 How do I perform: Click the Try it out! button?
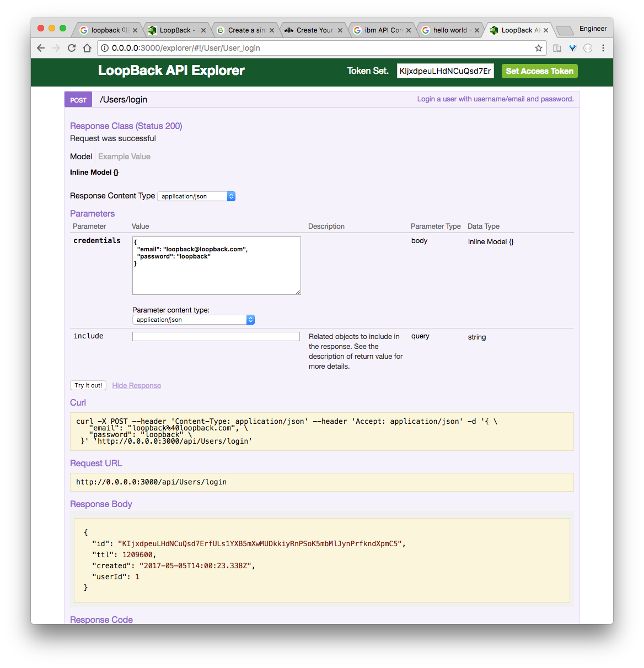88,385
